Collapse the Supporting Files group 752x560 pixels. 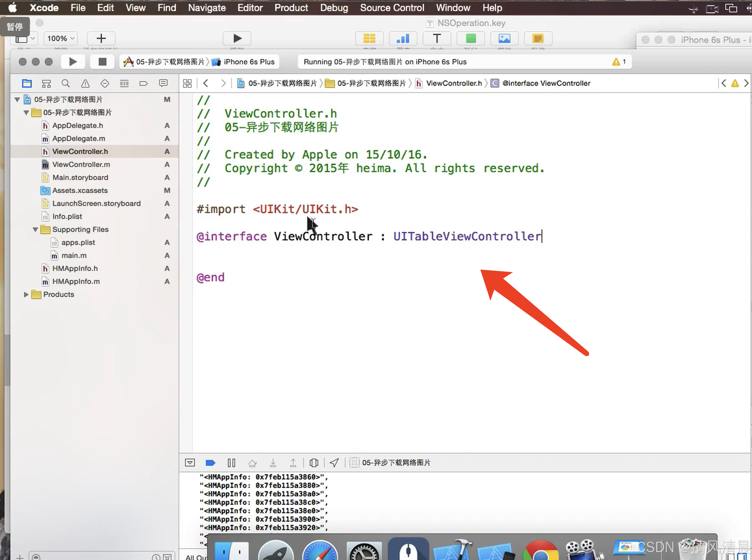pyautogui.click(x=35, y=230)
